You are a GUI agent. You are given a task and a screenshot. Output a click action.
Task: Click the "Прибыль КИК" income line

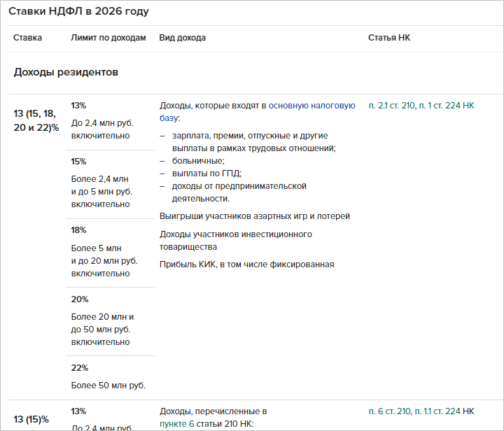246,264
